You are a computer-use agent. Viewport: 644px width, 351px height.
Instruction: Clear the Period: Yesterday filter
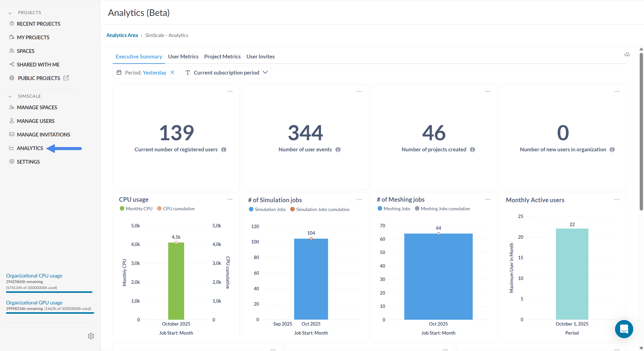(x=172, y=73)
